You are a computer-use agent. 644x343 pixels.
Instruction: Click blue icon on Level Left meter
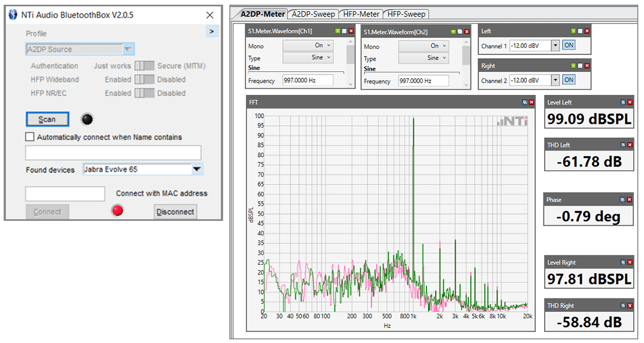(623, 102)
